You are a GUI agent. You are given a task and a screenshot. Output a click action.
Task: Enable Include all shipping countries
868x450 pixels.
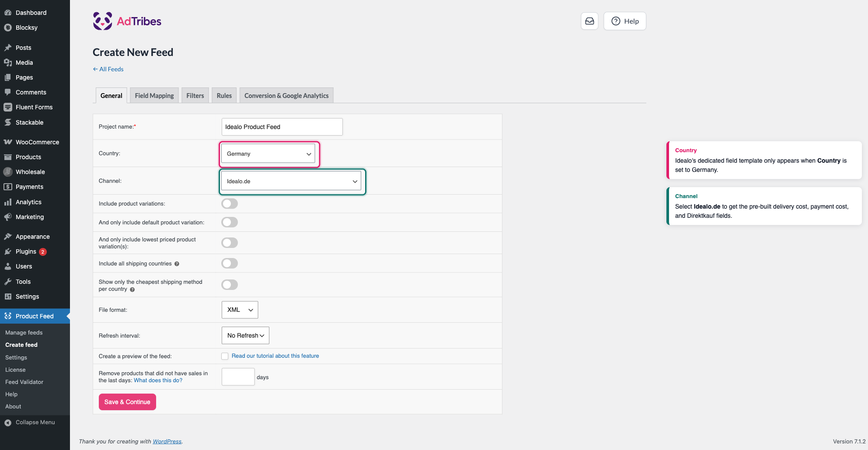[230, 263]
